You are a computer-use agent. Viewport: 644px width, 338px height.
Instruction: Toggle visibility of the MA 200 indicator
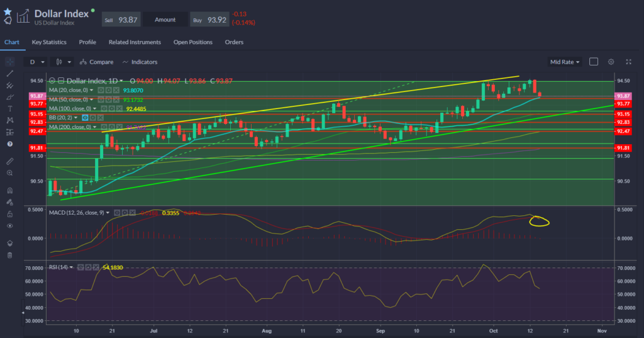coord(104,127)
